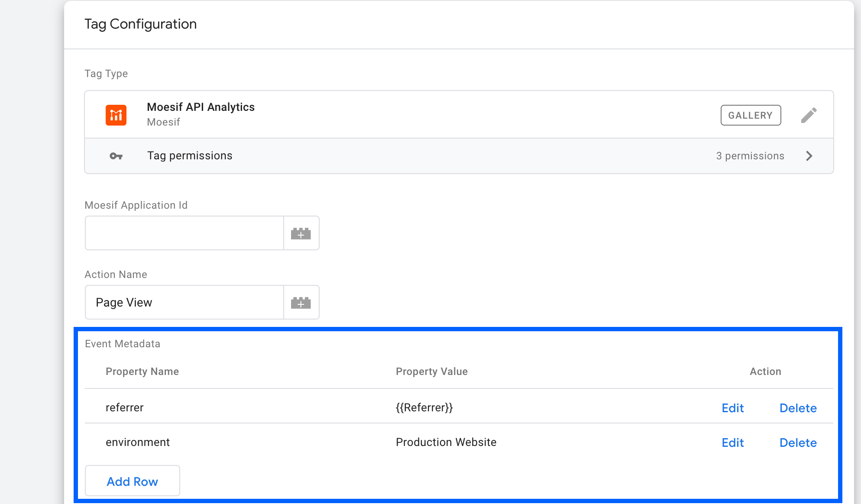Click the Tag Type label

pyautogui.click(x=106, y=74)
